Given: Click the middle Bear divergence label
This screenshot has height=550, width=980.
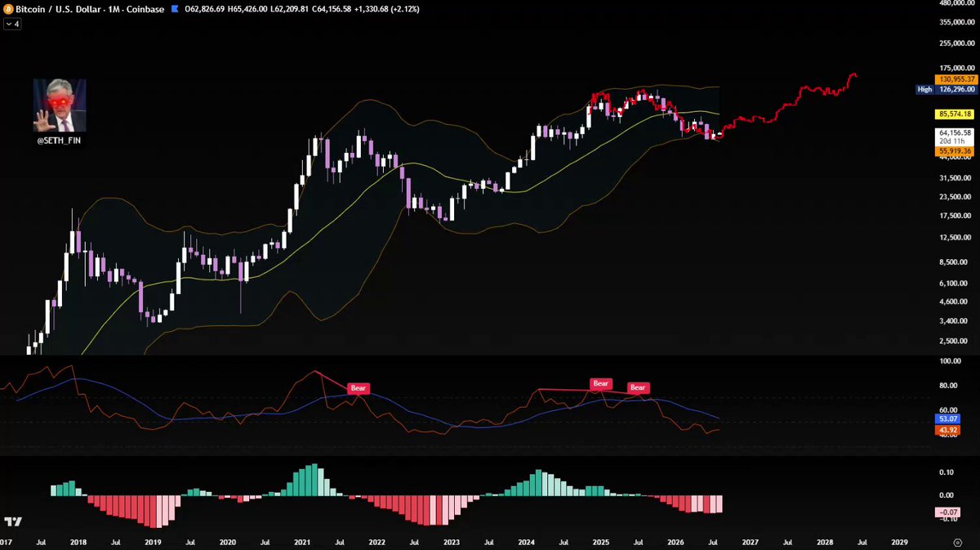Looking at the screenshot, I should 601,383.
